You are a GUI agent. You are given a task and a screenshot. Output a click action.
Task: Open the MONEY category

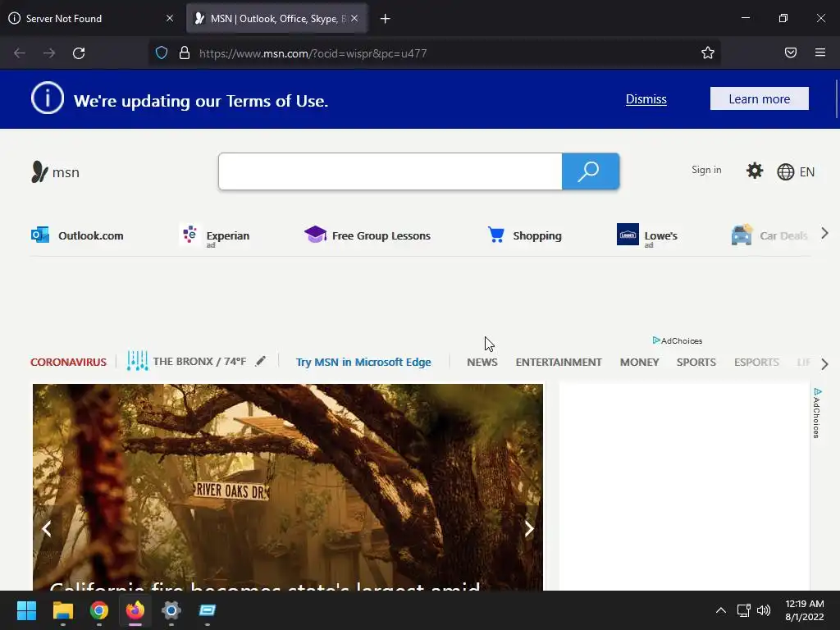[639, 362]
